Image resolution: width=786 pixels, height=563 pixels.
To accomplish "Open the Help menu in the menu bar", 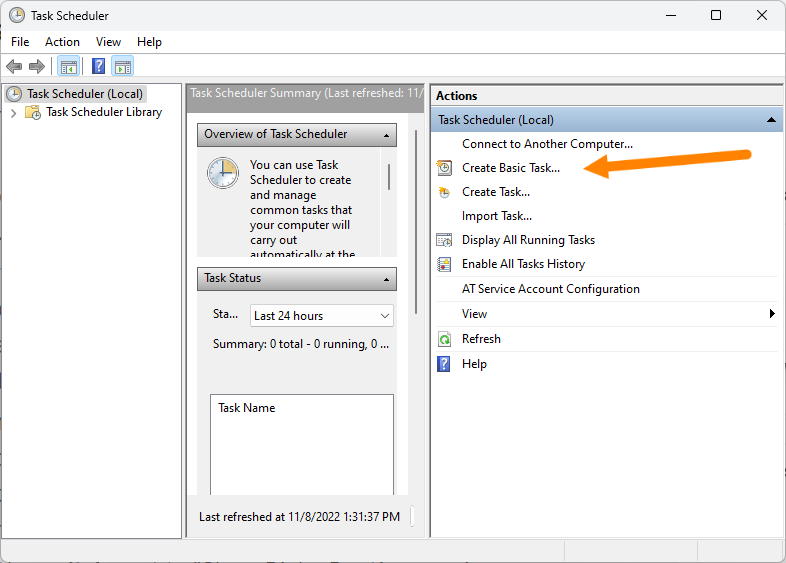I will 149,42.
